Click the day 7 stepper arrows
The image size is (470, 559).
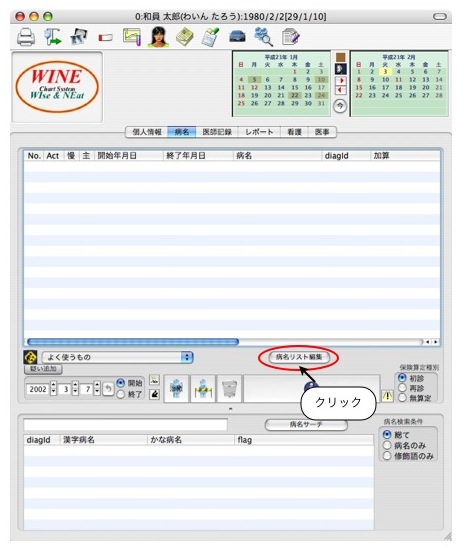point(97,389)
